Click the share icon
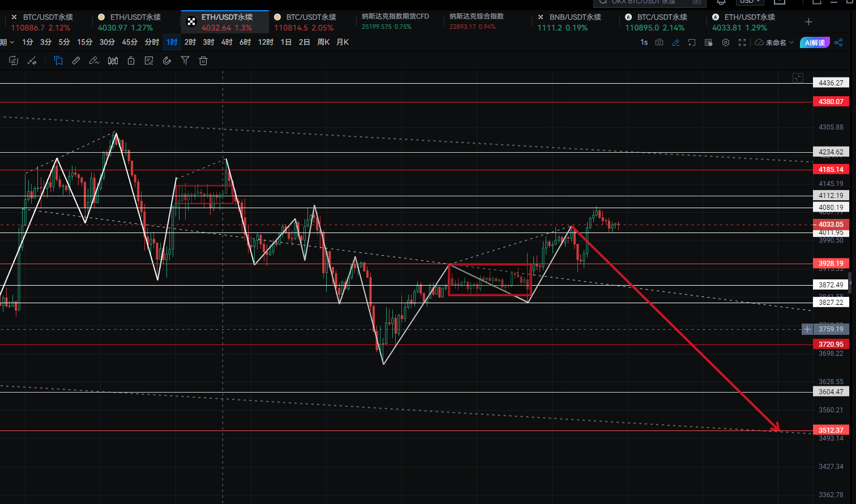856x504 pixels. coord(838,42)
